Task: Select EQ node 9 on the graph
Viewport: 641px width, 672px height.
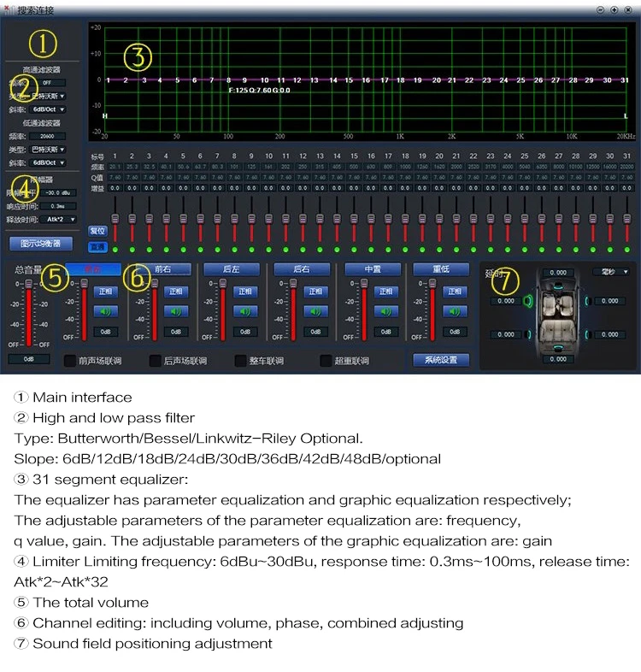Action: (244, 80)
